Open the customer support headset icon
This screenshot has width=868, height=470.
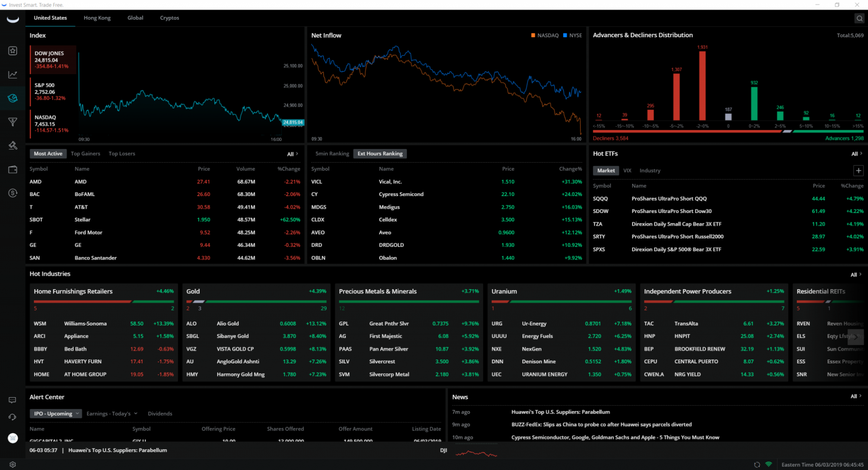point(13,417)
